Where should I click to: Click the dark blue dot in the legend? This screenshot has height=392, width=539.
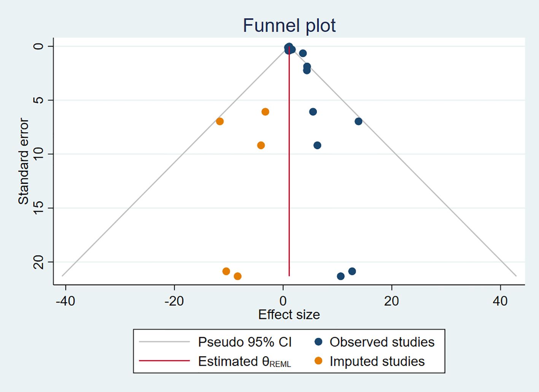[318, 342]
